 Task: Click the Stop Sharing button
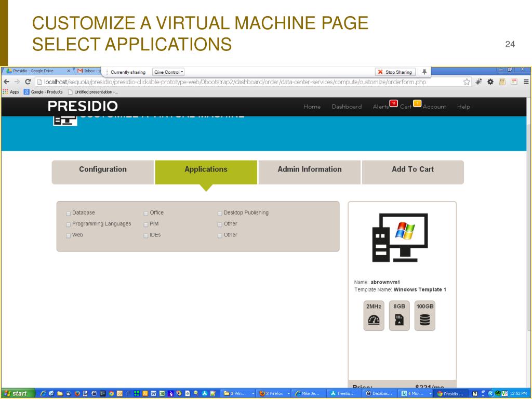click(x=395, y=72)
